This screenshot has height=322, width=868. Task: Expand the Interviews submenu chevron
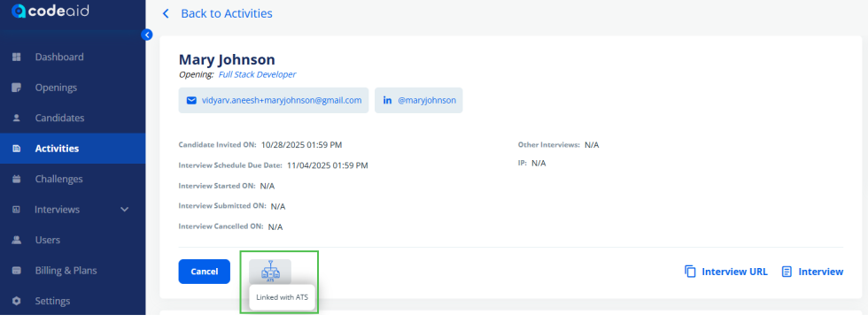[x=125, y=210]
